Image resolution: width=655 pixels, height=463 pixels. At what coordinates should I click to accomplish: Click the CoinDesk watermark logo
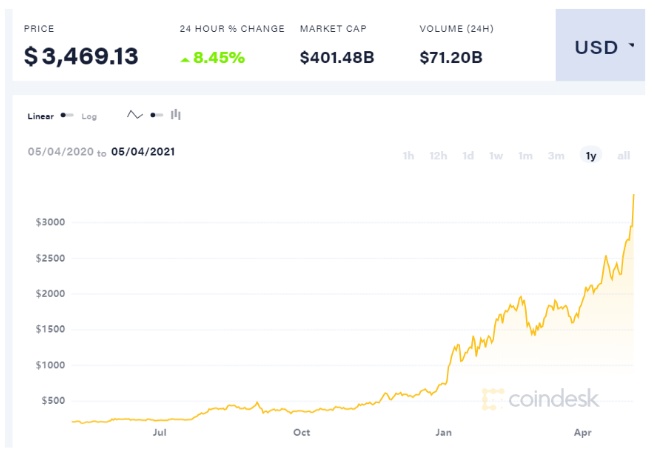click(x=540, y=398)
